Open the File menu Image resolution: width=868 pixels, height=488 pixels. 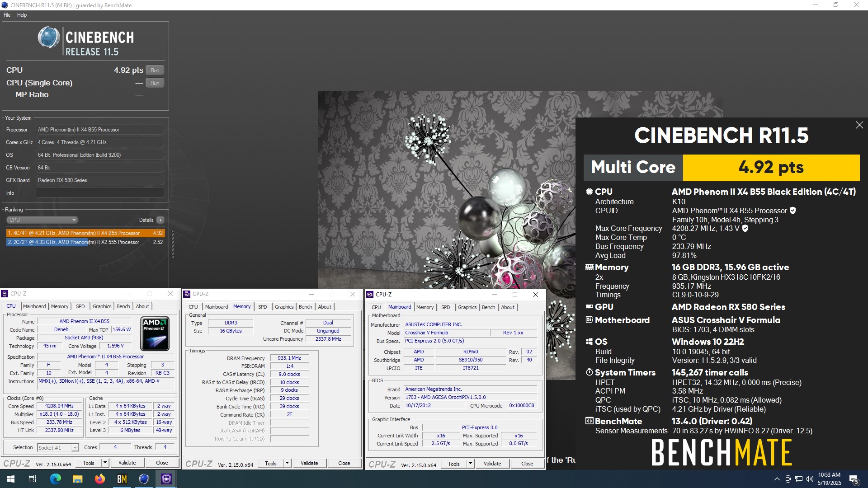coord(7,15)
